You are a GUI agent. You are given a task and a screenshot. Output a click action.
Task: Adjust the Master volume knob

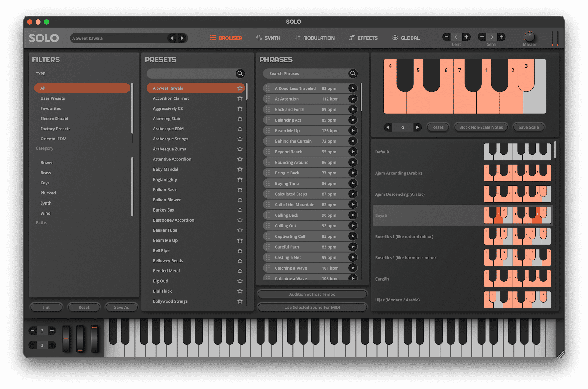click(x=529, y=37)
